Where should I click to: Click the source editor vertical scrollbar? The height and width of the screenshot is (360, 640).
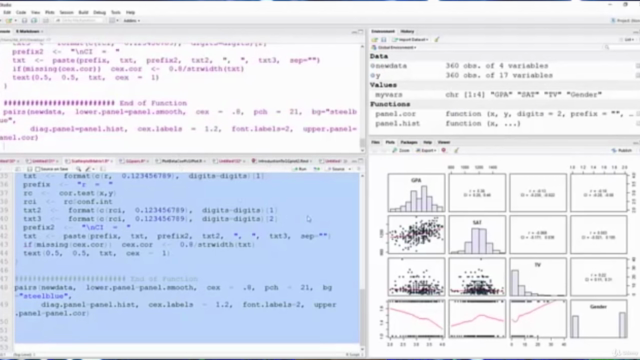pos(362,261)
